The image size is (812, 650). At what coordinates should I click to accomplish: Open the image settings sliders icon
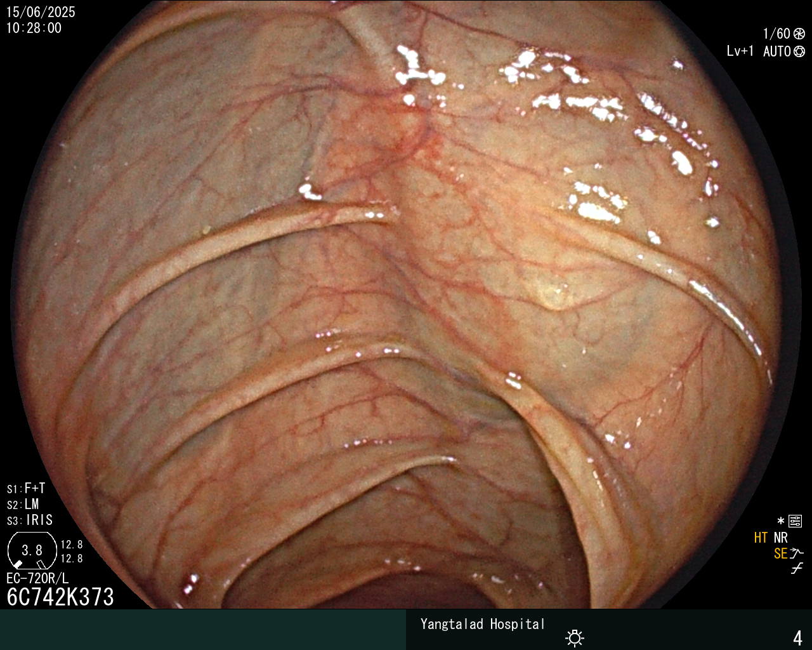point(795,522)
